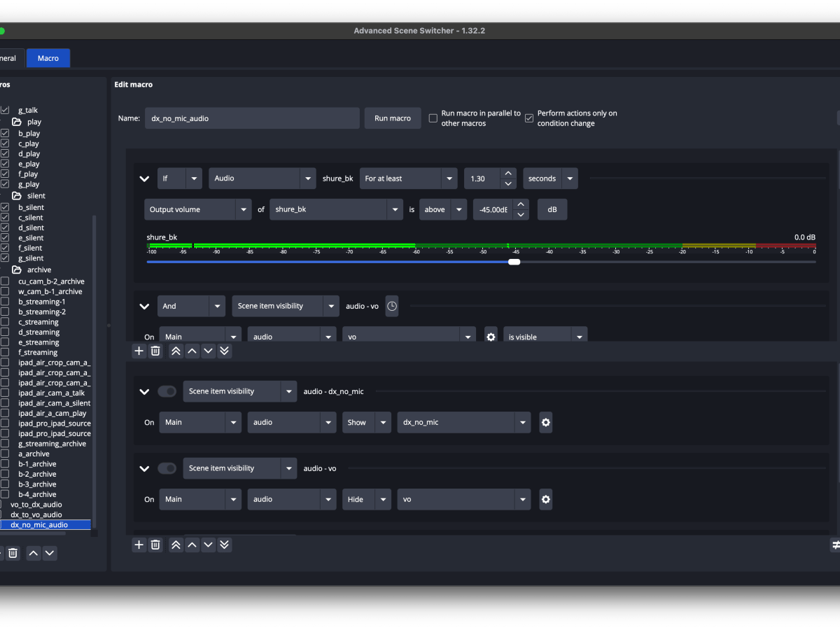
Task: Uncheck the b_play macro checkbox
Action: [5, 133]
